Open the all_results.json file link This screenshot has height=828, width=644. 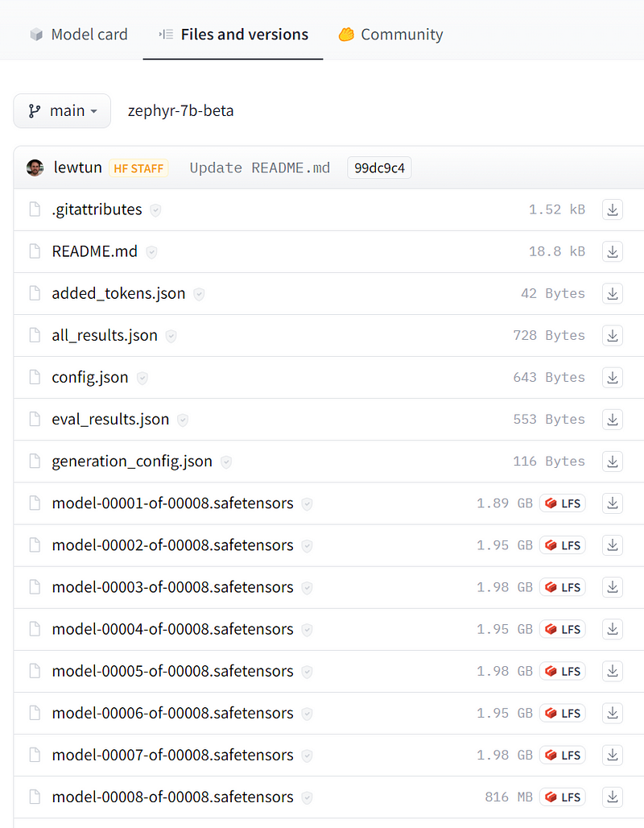click(x=105, y=336)
